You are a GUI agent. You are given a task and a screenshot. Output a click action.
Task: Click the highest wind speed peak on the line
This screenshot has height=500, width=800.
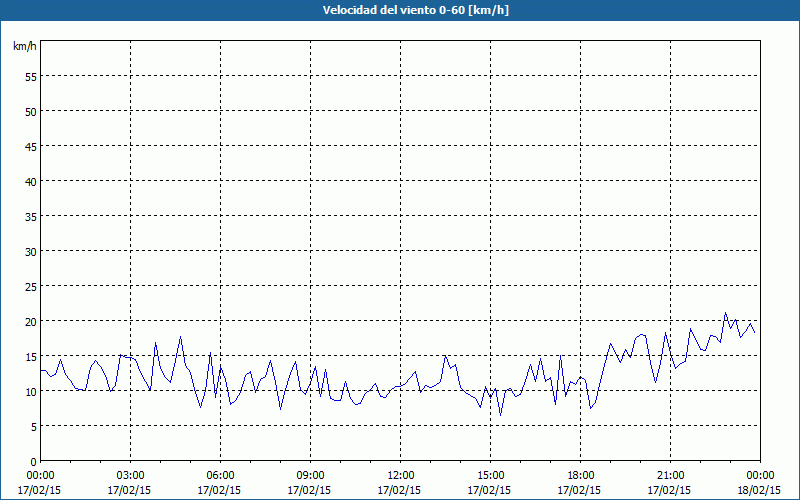(x=726, y=313)
